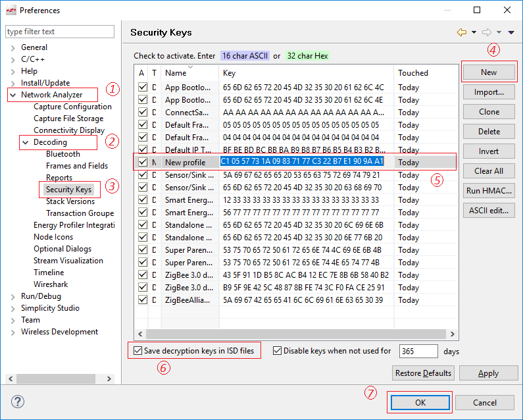Select key starting B9 5F 9E 42
Screen dimensions: 523x420
pyautogui.click(x=303, y=287)
